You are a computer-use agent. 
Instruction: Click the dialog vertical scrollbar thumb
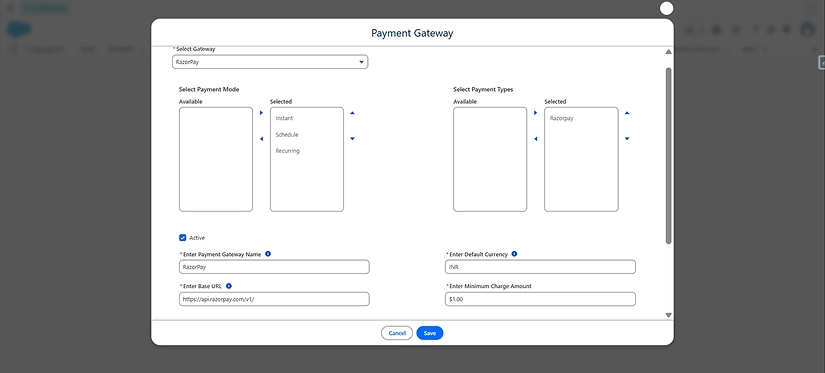click(x=668, y=156)
